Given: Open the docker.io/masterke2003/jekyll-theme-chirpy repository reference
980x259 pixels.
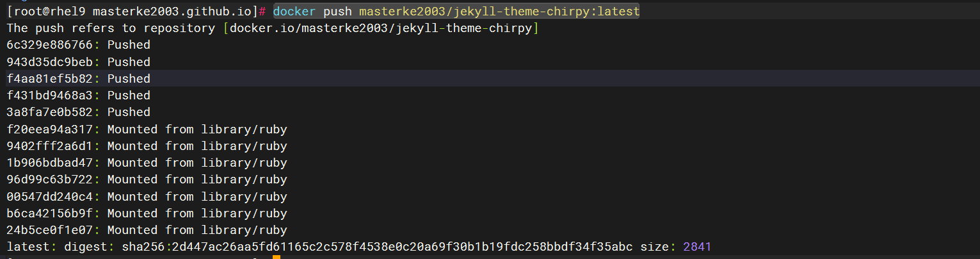Looking at the screenshot, I should pyautogui.click(x=381, y=28).
